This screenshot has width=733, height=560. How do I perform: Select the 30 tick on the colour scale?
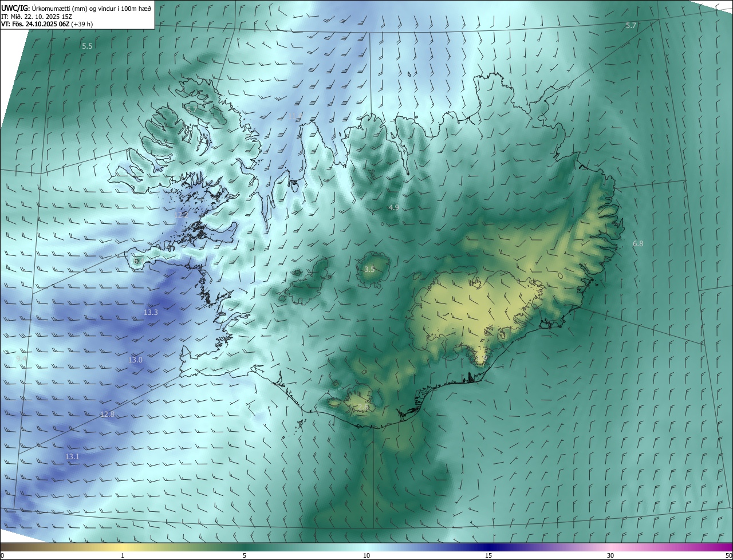pos(610,555)
